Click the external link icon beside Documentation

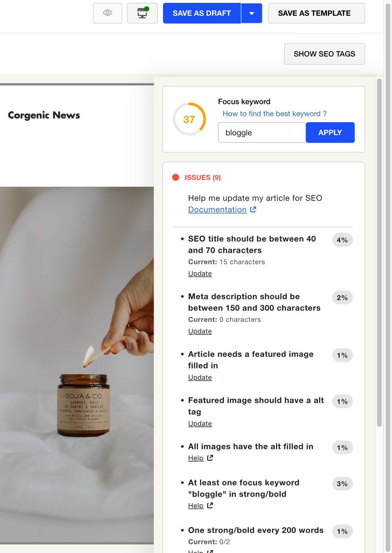tap(253, 210)
